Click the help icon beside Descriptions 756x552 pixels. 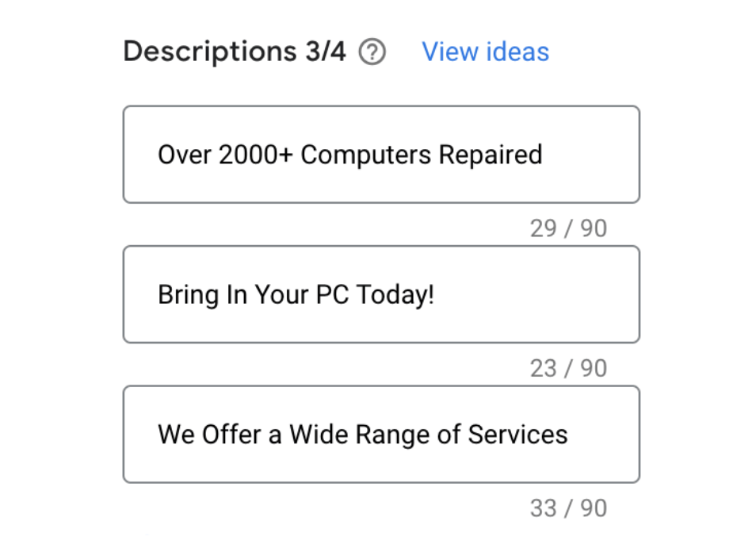(372, 52)
